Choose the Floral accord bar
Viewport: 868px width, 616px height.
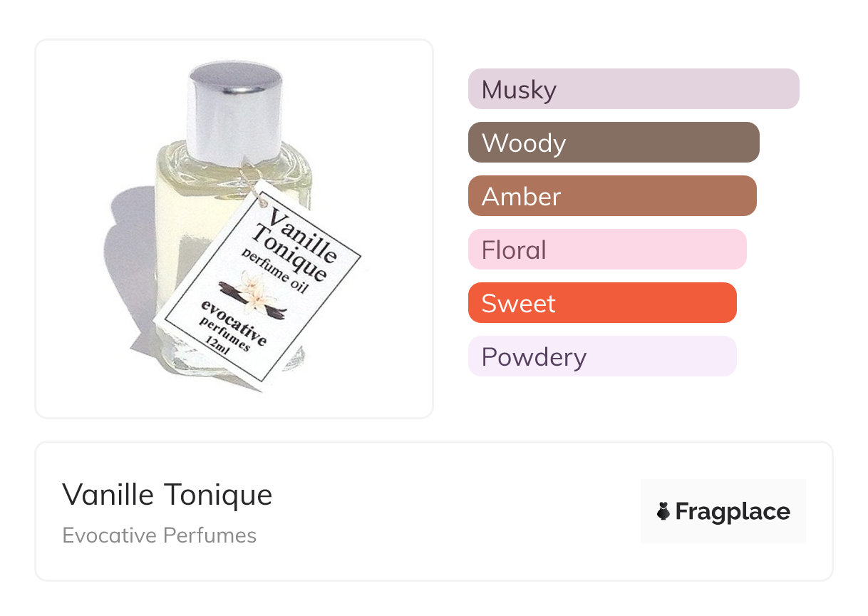point(606,250)
